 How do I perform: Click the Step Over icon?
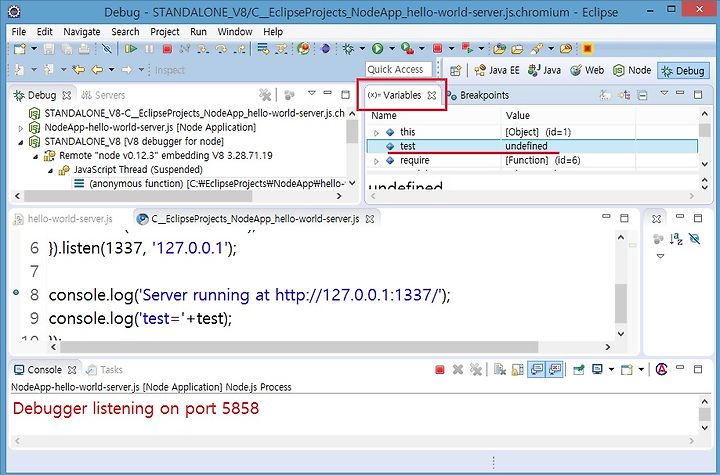coord(221,49)
